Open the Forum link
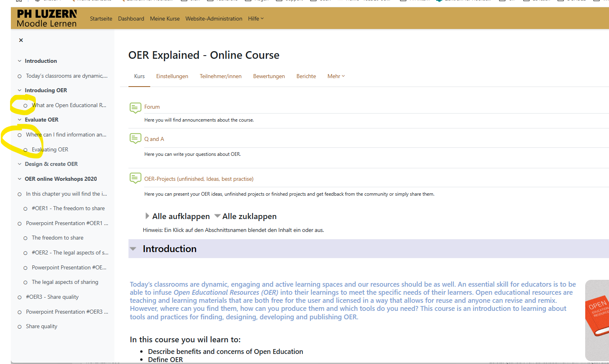Screen dimensions: 609x364 pos(152,107)
